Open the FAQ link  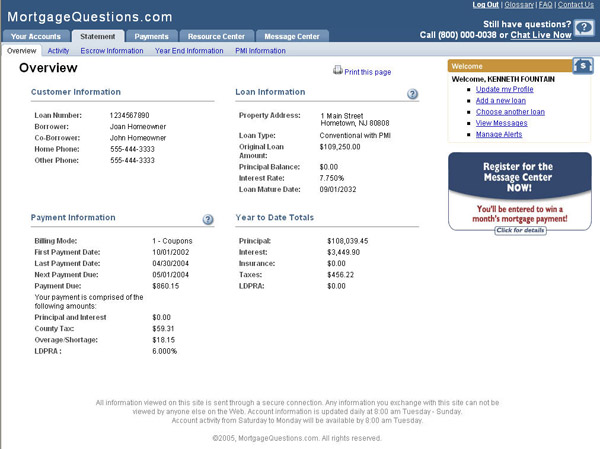[x=546, y=5]
